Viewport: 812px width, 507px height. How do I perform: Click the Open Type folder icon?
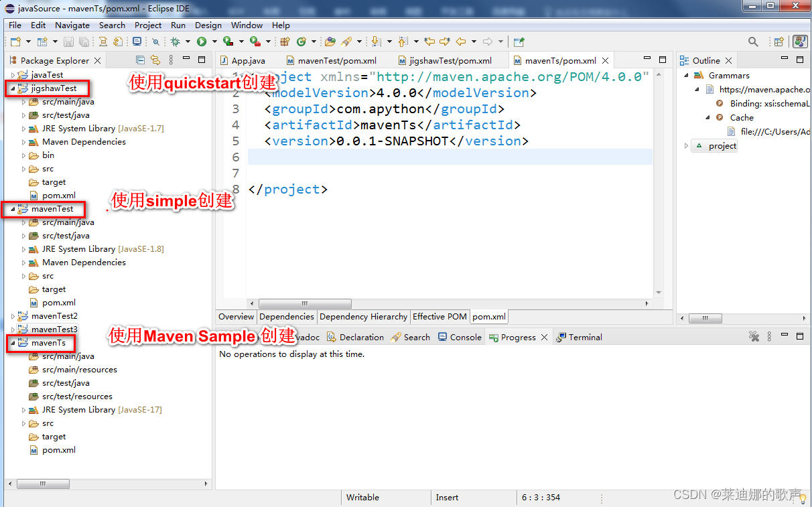click(x=330, y=42)
